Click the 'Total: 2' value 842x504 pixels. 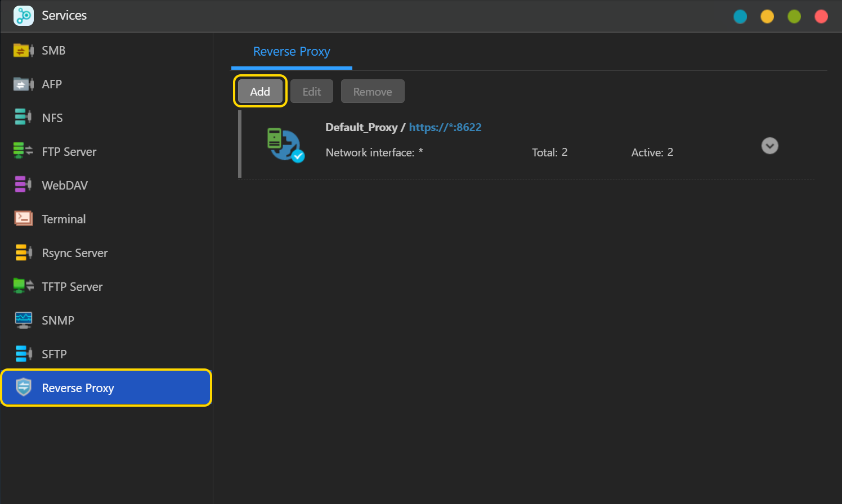click(550, 152)
